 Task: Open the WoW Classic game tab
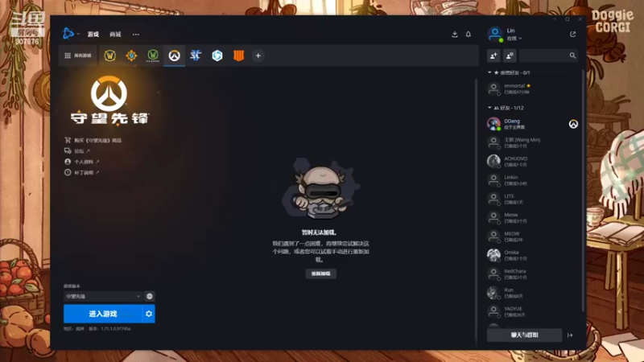click(x=153, y=56)
